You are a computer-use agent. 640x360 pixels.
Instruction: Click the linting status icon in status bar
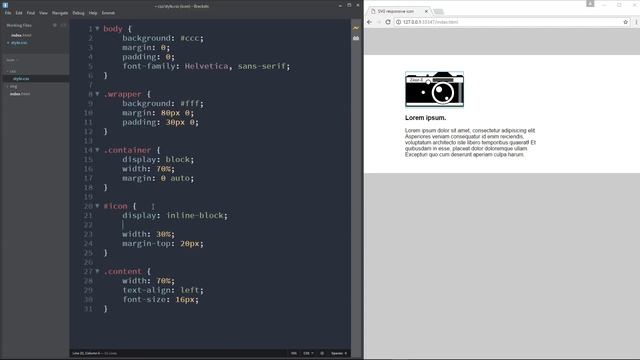tap(322, 353)
